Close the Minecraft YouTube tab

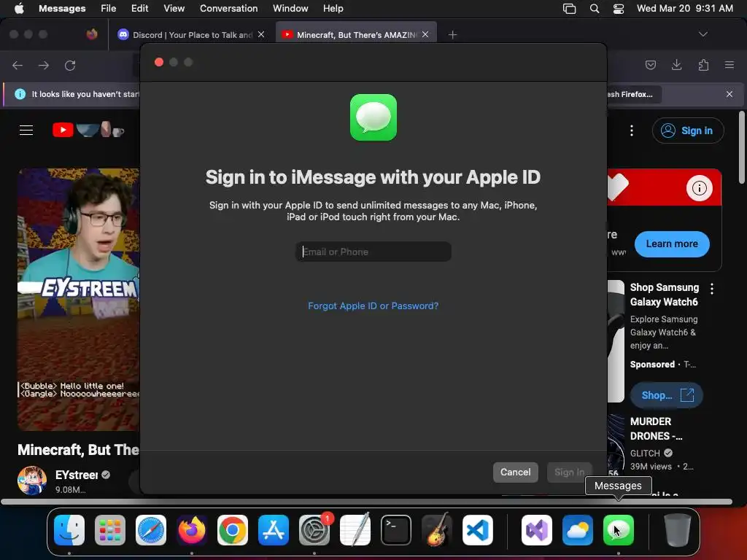(x=425, y=34)
